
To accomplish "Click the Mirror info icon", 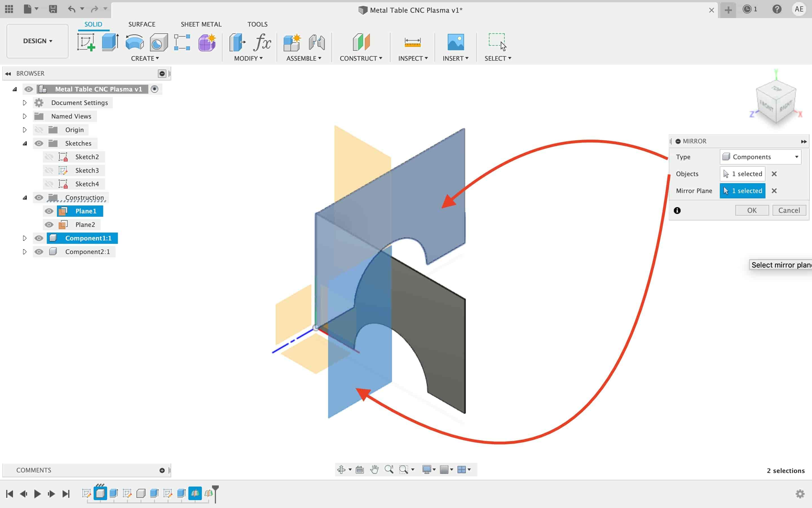I will pyautogui.click(x=677, y=210).
